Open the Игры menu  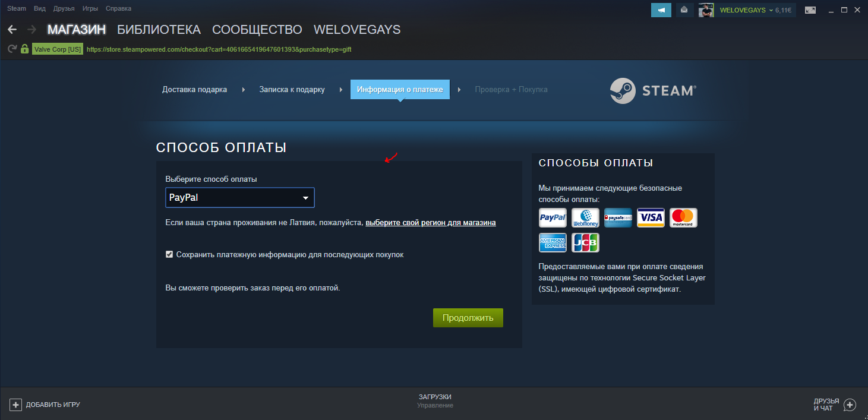(x=90, y=9)
